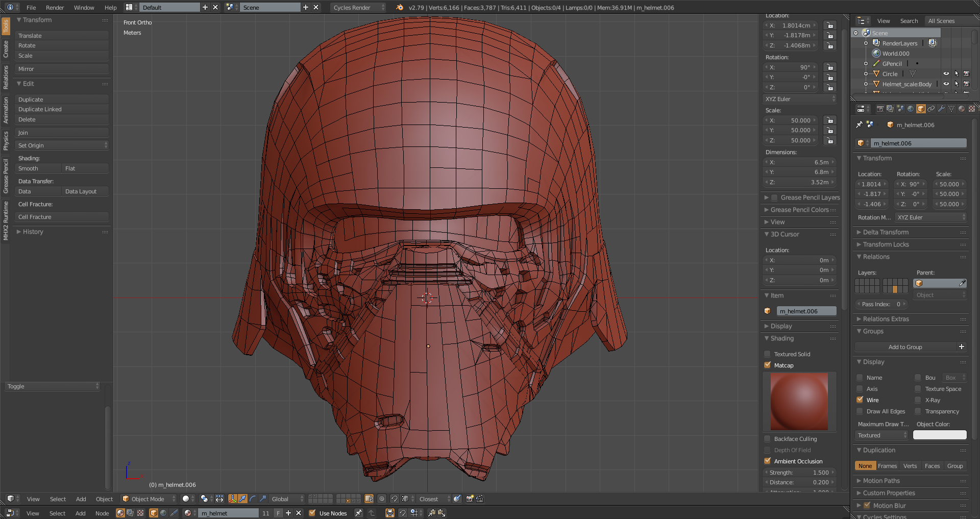Disable the Ambient Occlusion checkbox
This screenshot has height=519, width=980.
pyautogui.click(x=767, y=461)
